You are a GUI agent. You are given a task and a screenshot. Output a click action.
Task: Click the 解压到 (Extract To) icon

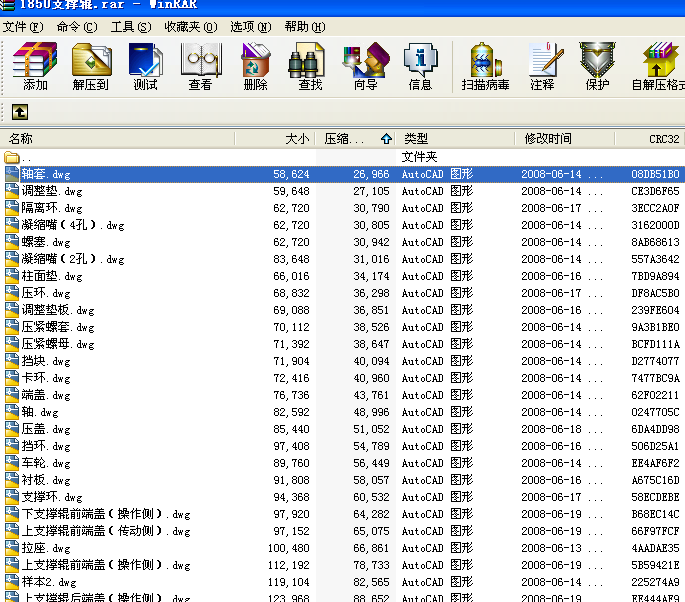[x=91, y=66]
